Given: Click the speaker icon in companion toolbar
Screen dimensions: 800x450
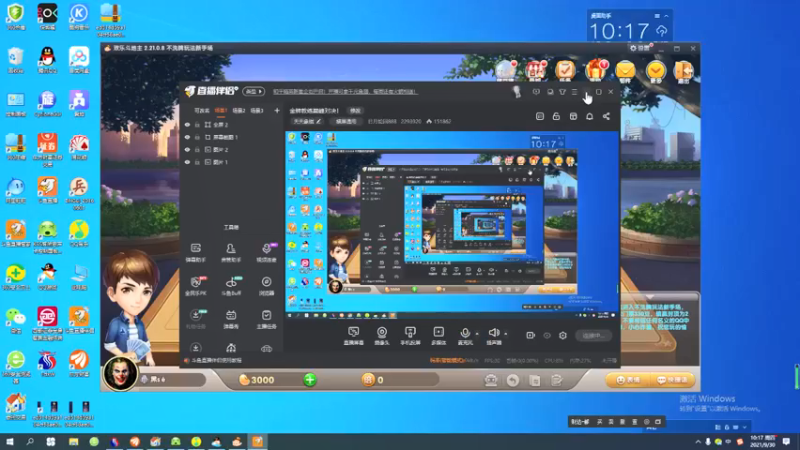Looking at the screenshot, I should coord(493,333).
